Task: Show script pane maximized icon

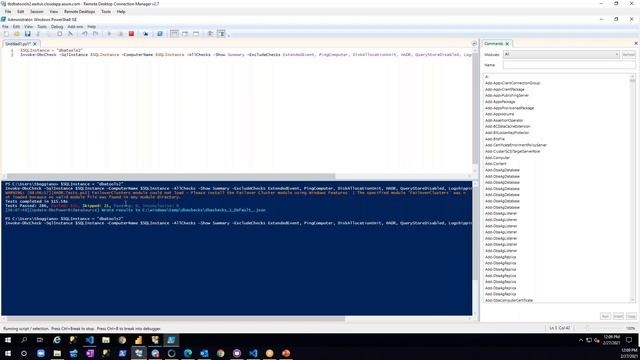Action: 196,34
